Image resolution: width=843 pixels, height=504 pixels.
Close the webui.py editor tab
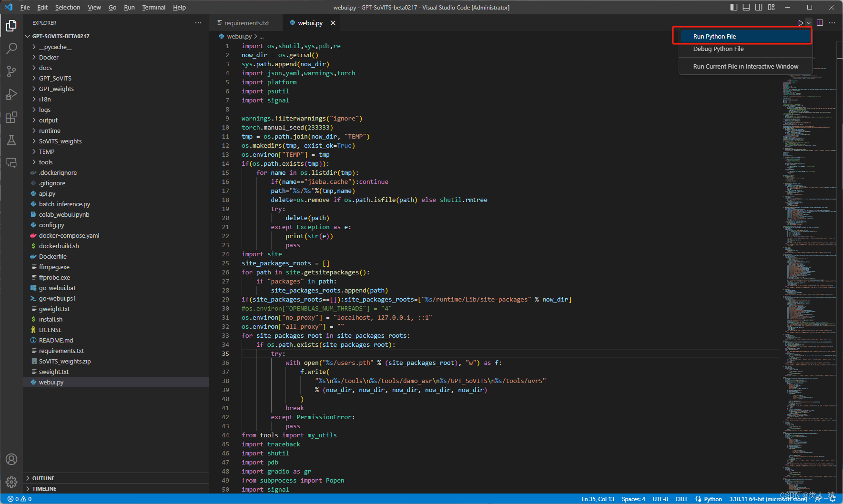(x=333, y=23)
